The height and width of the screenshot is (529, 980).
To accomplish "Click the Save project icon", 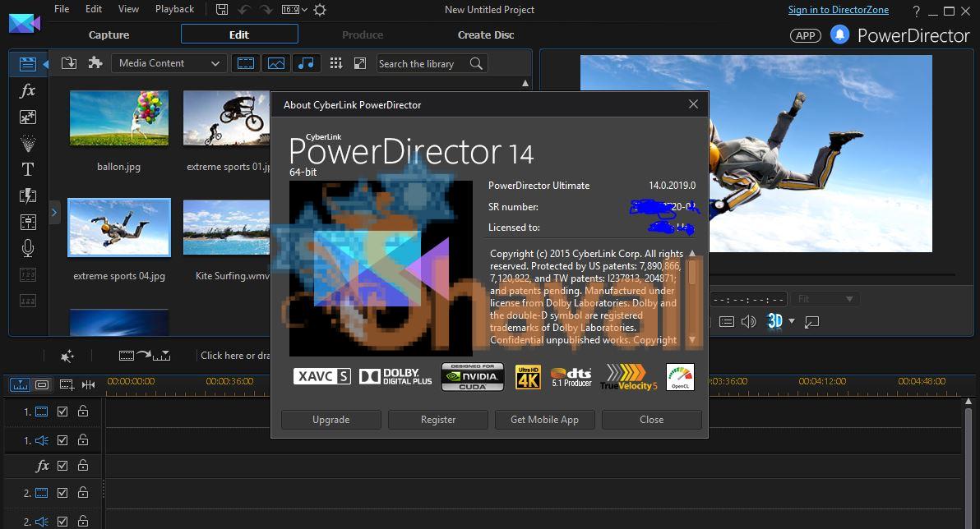I will pyautogui.click(x=222, y=9).
